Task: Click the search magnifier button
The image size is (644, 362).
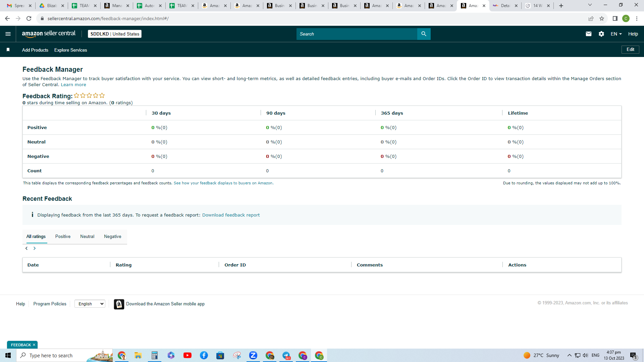Action: [x=424, y=34]
